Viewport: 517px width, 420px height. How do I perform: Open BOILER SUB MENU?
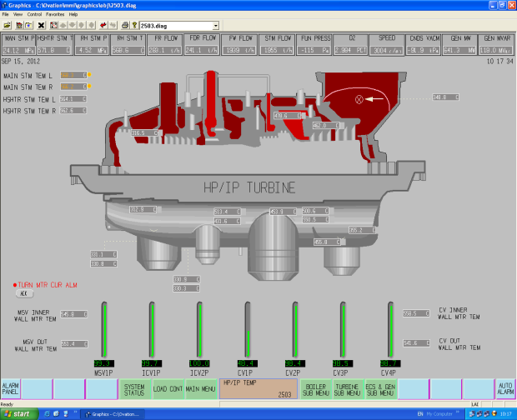click(316, 389)
